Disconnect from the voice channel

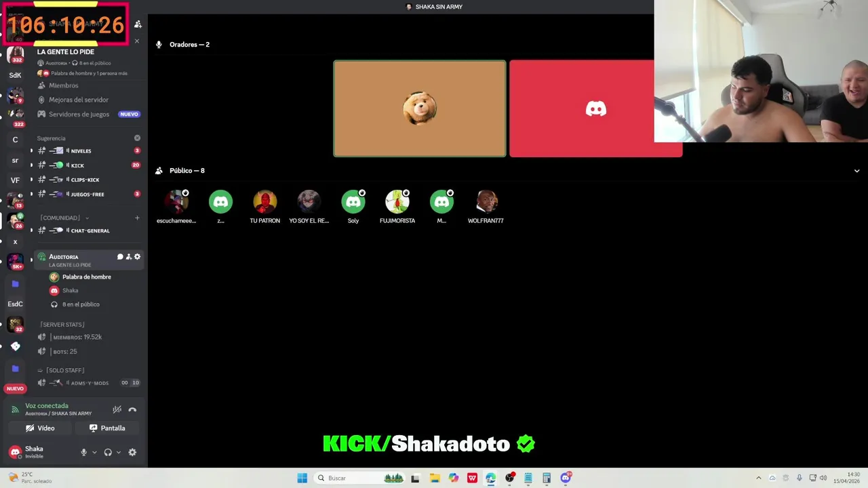pos(132,409)
